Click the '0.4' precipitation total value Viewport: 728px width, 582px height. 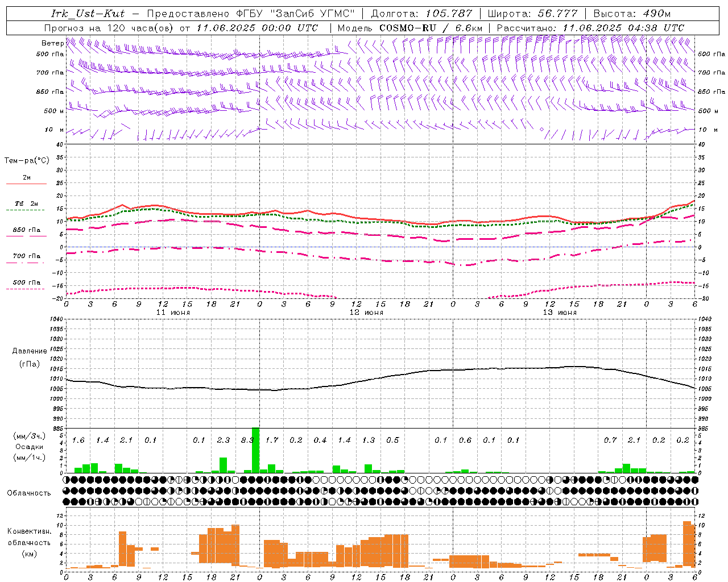[x=320, y=440]
